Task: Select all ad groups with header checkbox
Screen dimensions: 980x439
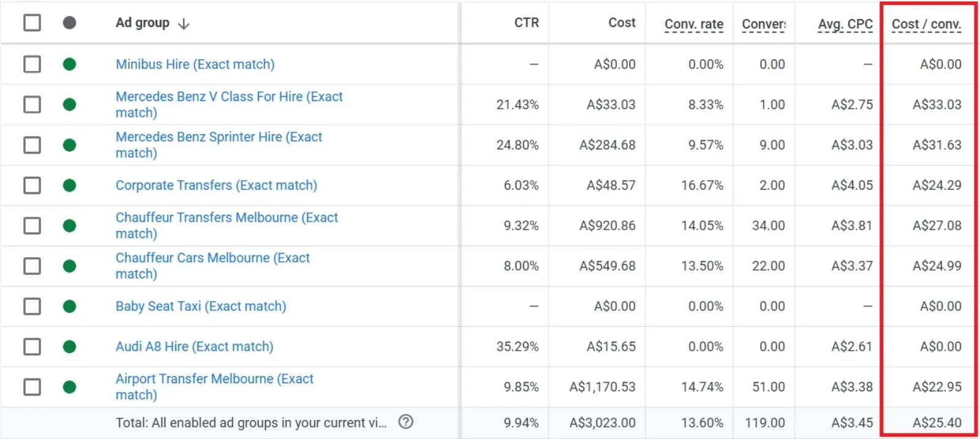Action: click(x=32, y=23)
